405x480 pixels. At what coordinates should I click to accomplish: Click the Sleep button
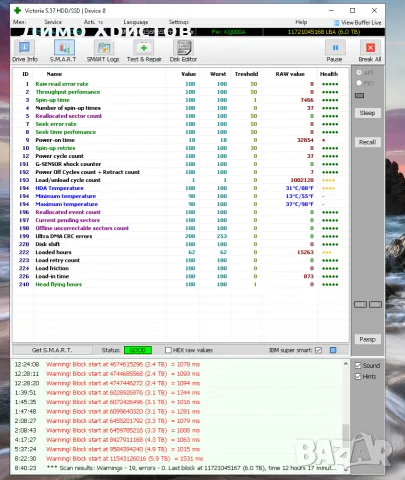(x=367, y=113)
